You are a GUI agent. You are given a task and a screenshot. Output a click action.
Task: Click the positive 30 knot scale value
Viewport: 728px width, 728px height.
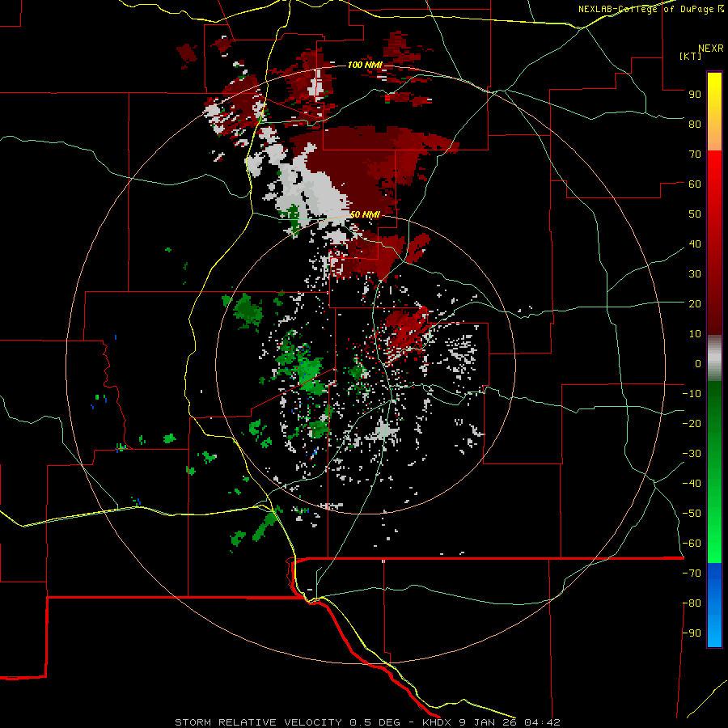tap(695, 274)
